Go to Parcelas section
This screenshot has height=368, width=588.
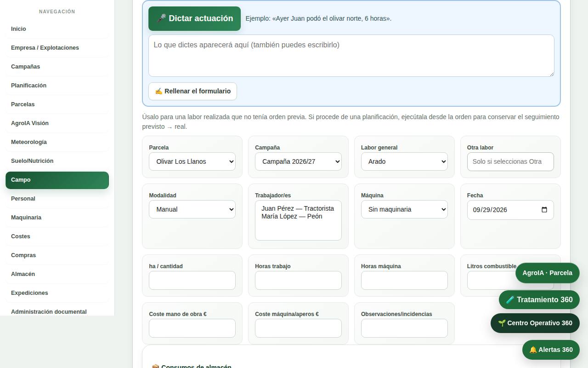click(x=57, y=104)
